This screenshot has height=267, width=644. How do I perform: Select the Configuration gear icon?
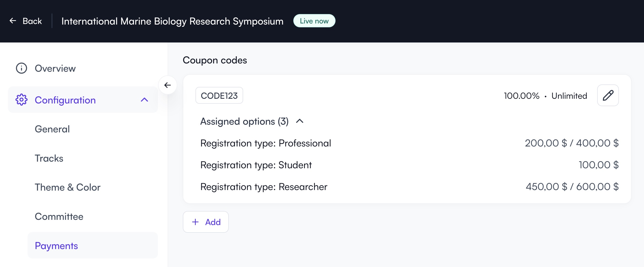[22, 100]
